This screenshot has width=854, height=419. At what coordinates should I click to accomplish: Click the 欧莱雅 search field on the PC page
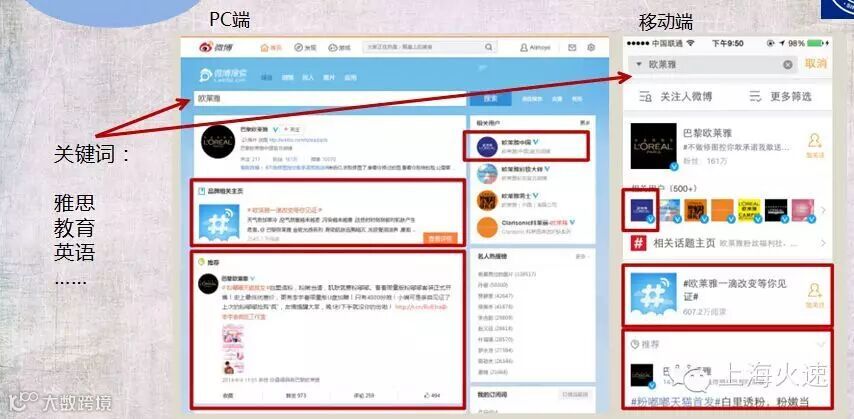pyautogui.click(x=330, y=99)
